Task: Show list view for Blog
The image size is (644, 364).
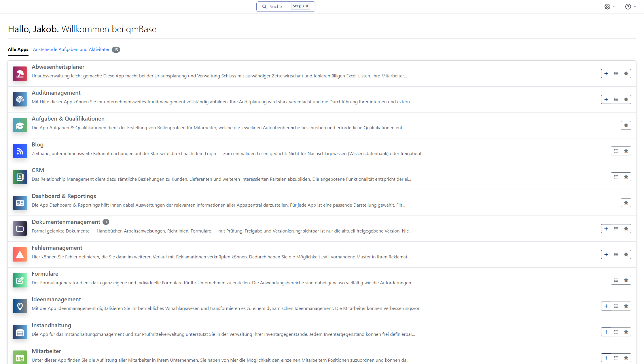Action: [616, 151]
